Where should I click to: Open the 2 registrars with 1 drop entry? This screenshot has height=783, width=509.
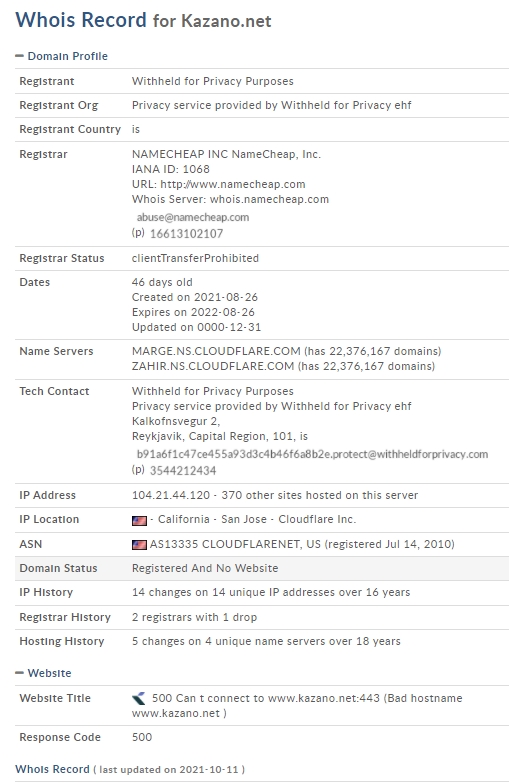[194, 617]
